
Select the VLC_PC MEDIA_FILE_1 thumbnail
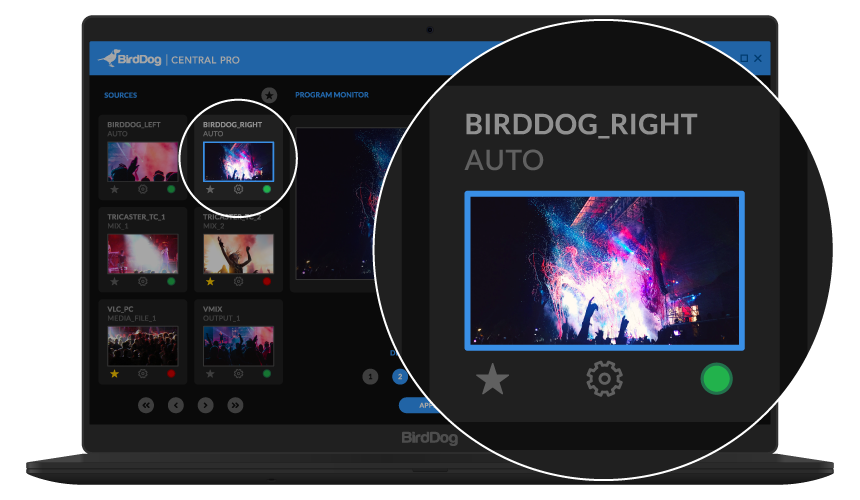coord(143,346)
